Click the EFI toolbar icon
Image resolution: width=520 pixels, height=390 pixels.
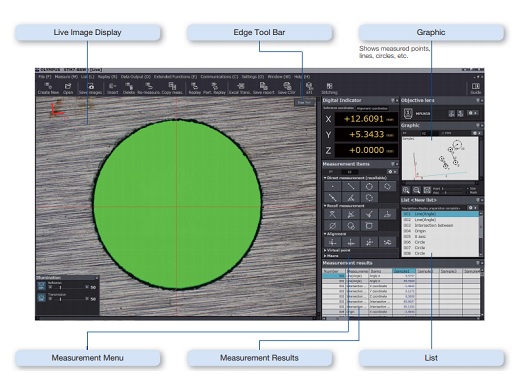309,88
